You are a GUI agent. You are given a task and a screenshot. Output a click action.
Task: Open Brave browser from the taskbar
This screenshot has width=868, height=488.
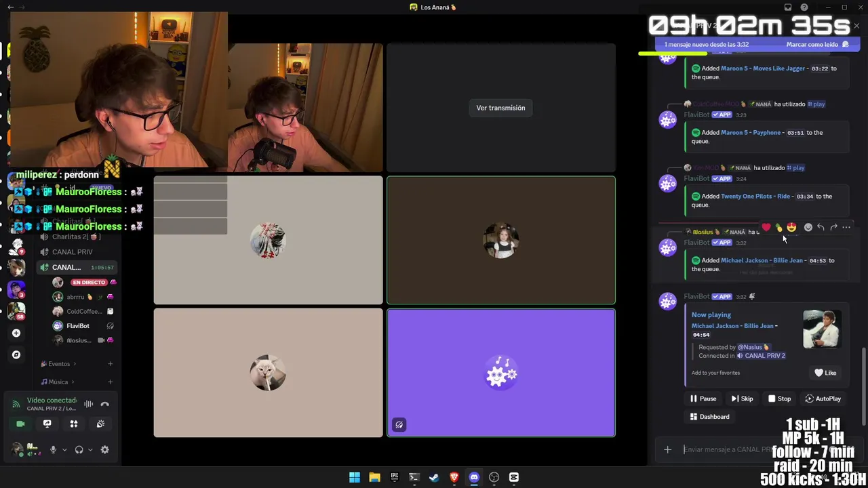454,477
